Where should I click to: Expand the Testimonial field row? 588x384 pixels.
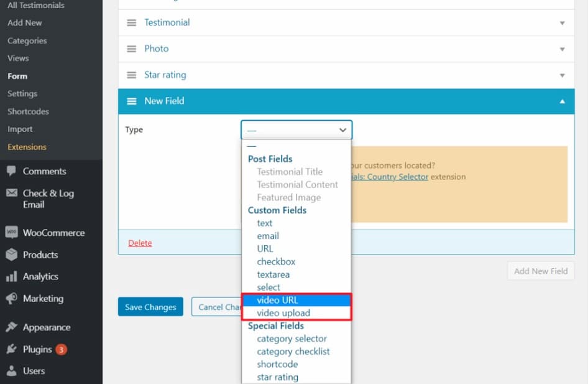pyautogui.click(x=562, y=23)
